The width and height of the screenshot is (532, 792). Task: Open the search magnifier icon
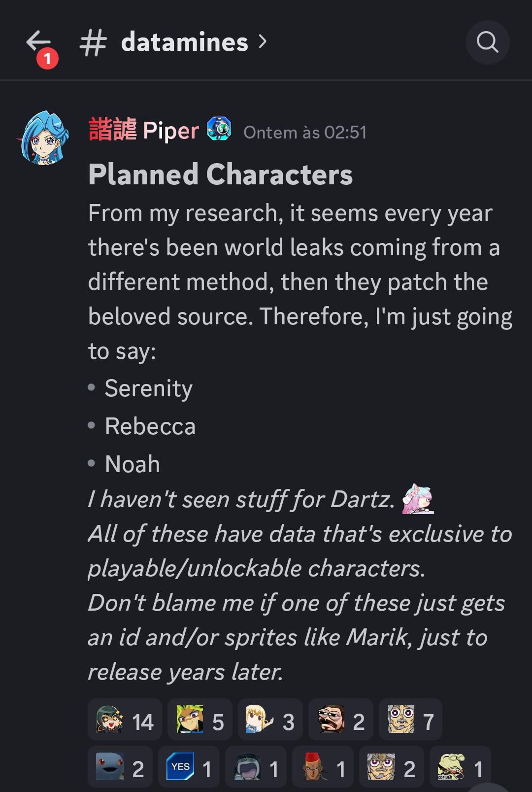click(x=488, y=42)
